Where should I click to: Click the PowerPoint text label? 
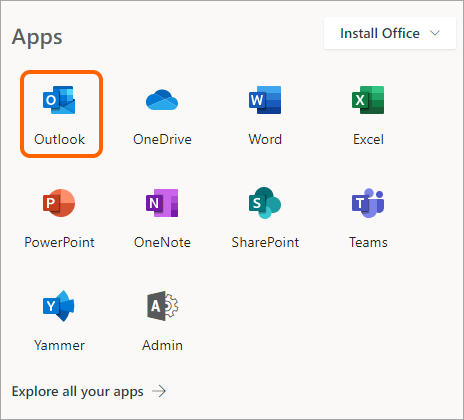tap(59, 242)
